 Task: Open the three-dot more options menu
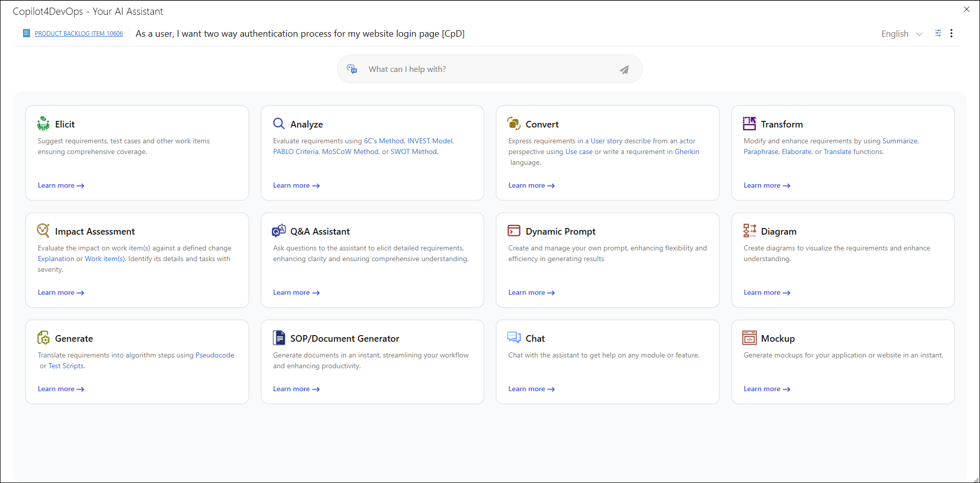951,33
